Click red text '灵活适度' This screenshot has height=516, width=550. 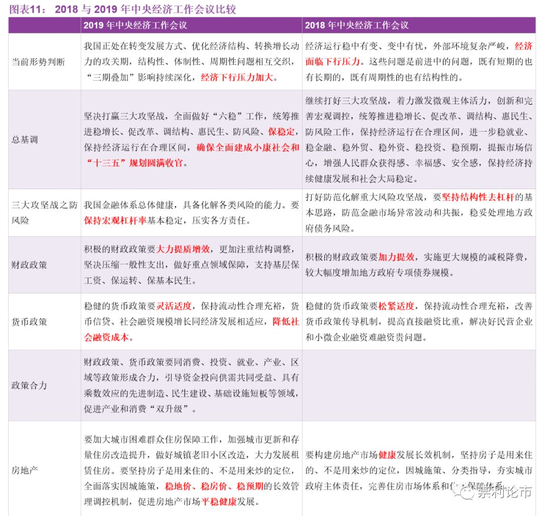(174, 306)
